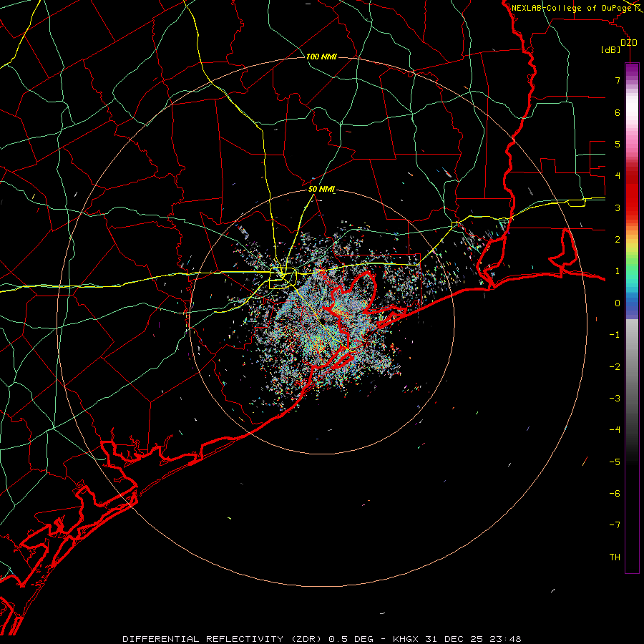Select the 1 dB label on the scale
This screenshot has height=644, width=644.
point(618,271)
